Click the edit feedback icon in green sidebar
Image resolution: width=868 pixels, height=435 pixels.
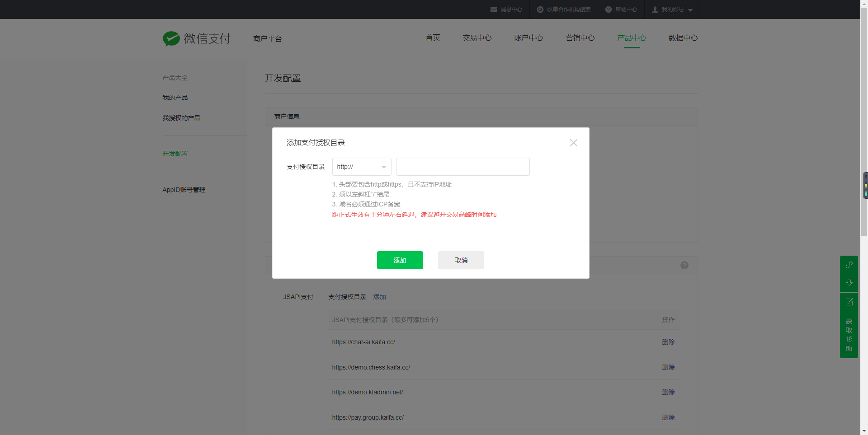coord(849,302)
